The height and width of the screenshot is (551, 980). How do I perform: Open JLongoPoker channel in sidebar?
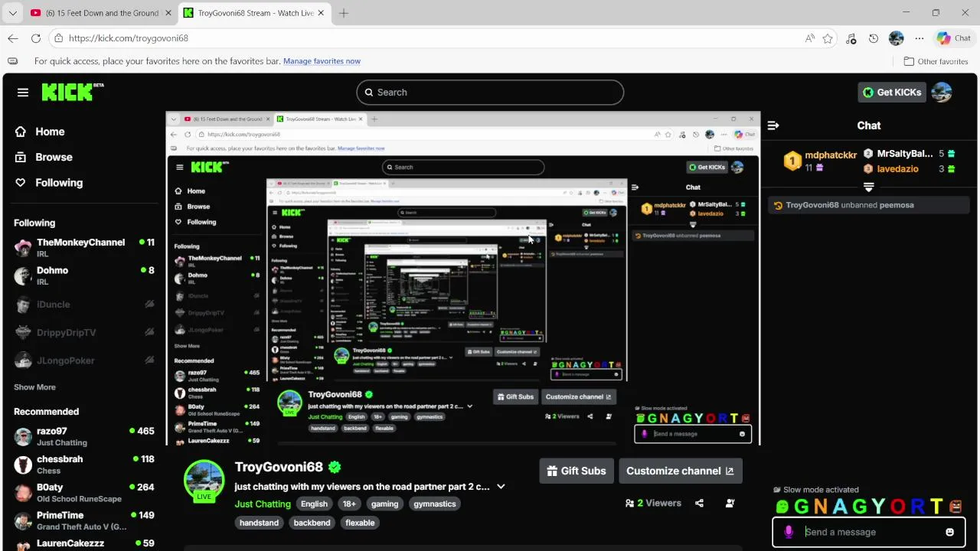(x=84, y=360)
